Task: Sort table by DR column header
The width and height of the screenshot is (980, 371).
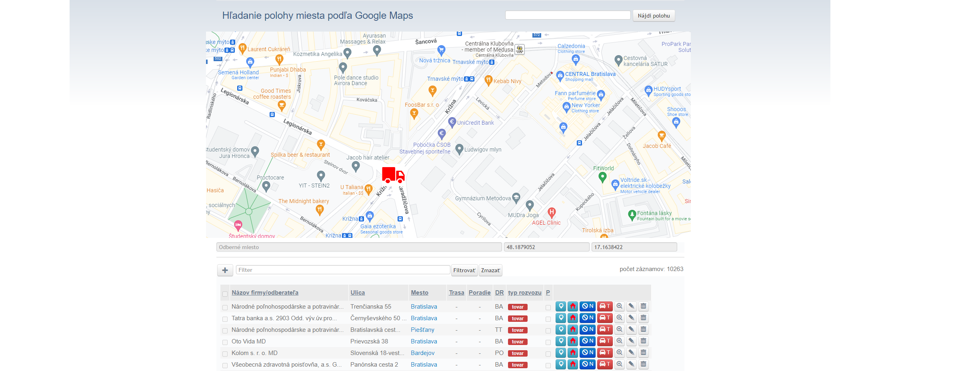Action: click(x=499, y=293)
